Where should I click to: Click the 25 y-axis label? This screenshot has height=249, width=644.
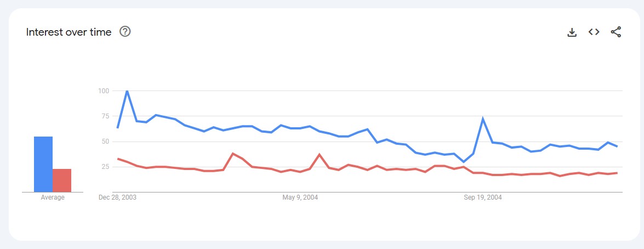tap(105, 167)
